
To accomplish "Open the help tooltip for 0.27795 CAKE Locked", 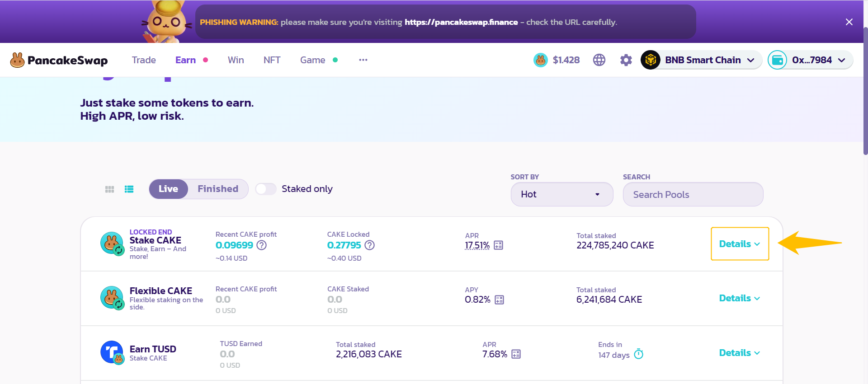I will [369, 245].
